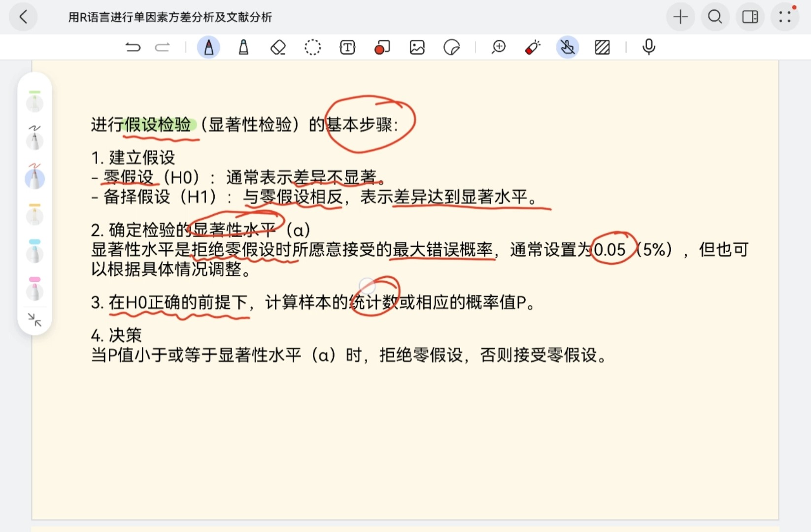
Task: Enable the red pen preset
Action: (x=34, y=178)
